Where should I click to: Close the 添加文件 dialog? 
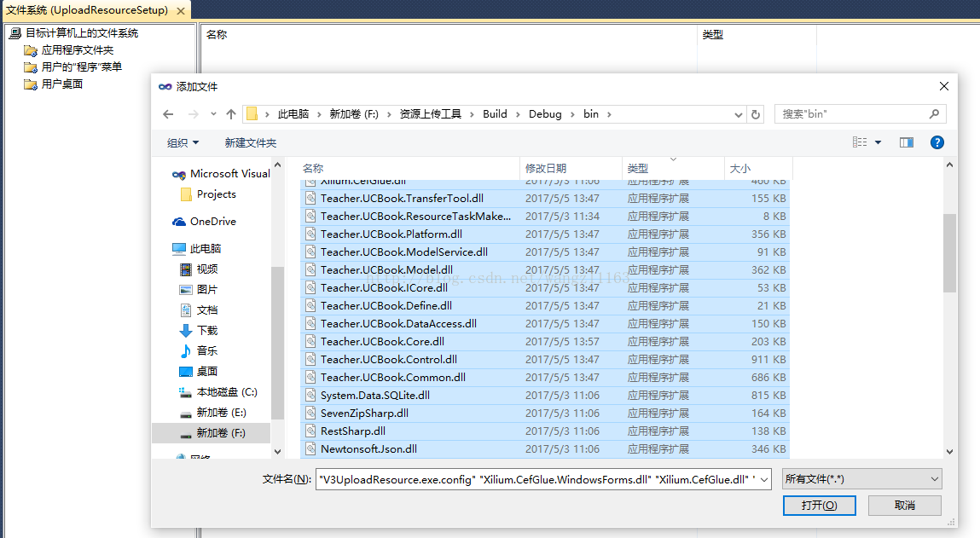pyautogui.click(x=943, y=86)
